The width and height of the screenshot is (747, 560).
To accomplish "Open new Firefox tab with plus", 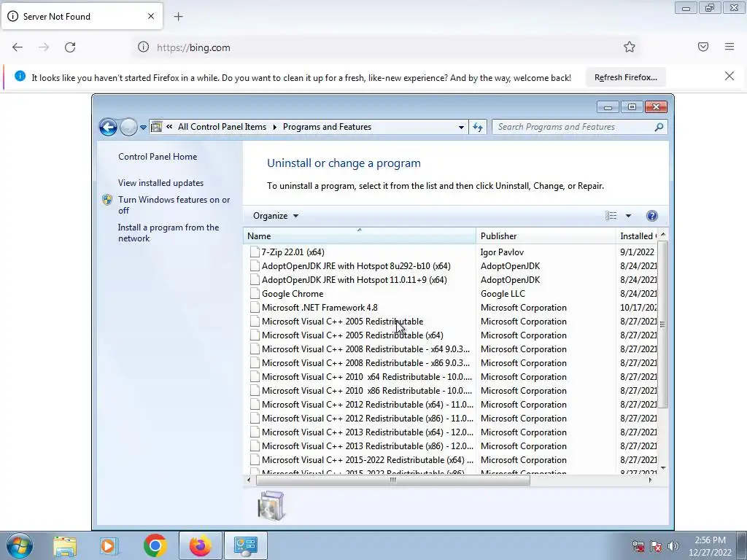I will 178,17.
